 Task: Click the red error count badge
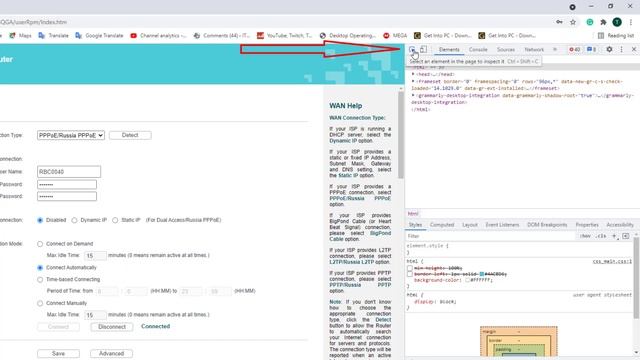(575, 49)
